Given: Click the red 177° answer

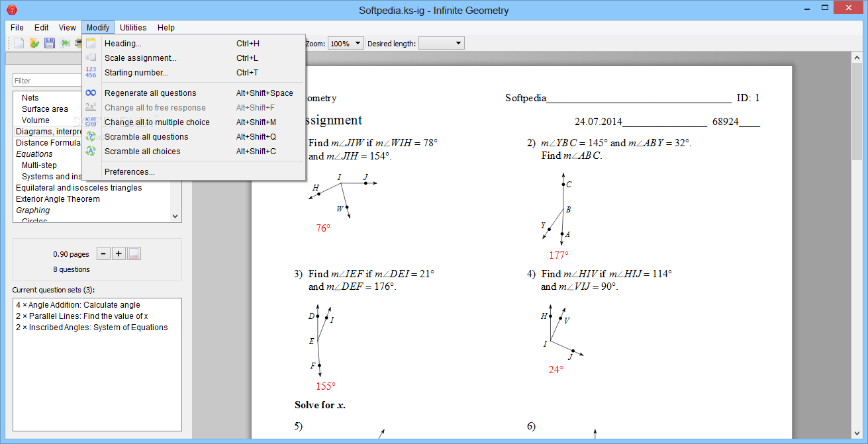Looking at the screenshot, I should 559,255.
